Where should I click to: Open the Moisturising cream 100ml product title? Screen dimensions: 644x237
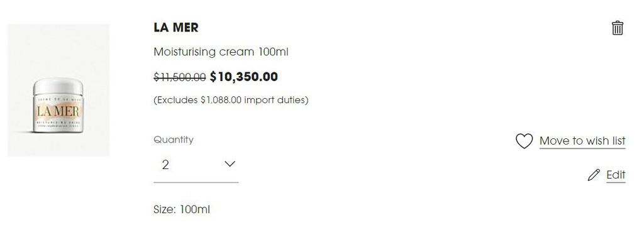221,52
